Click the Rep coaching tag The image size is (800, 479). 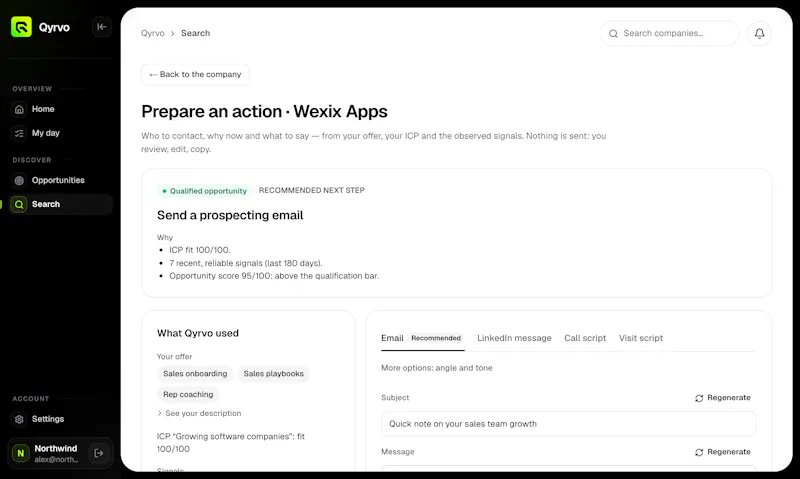coord(188,394)
